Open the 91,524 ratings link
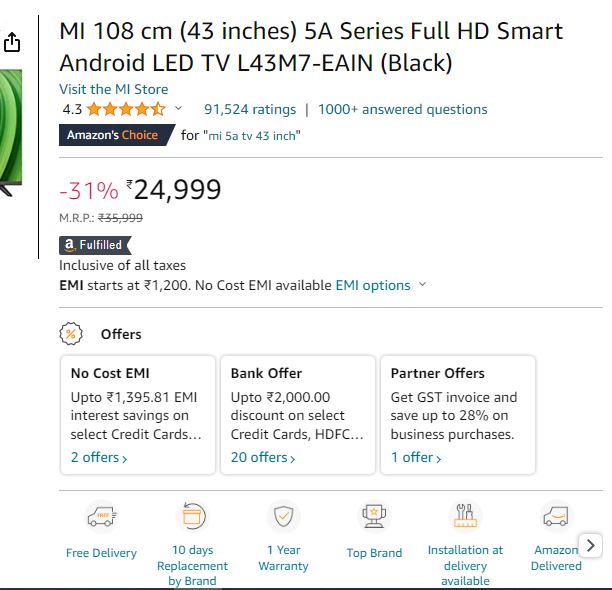612x590 pixels. coord(250,109)
